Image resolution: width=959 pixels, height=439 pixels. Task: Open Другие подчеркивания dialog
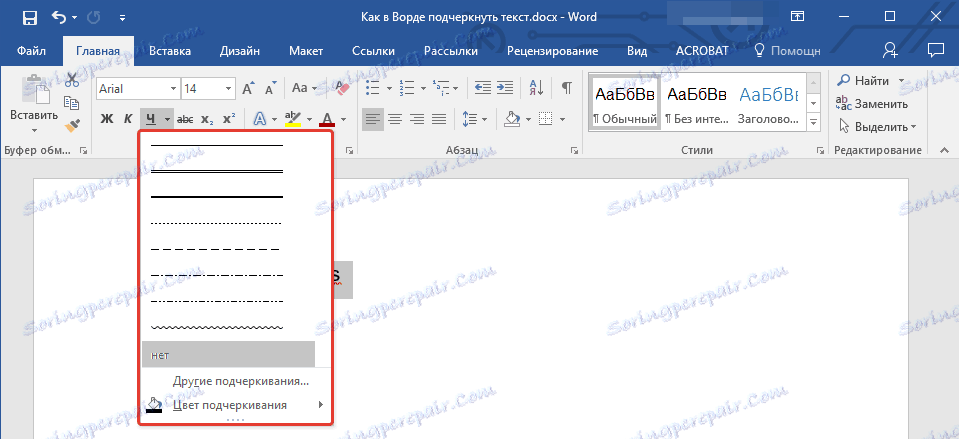click(x=240, y=381)
